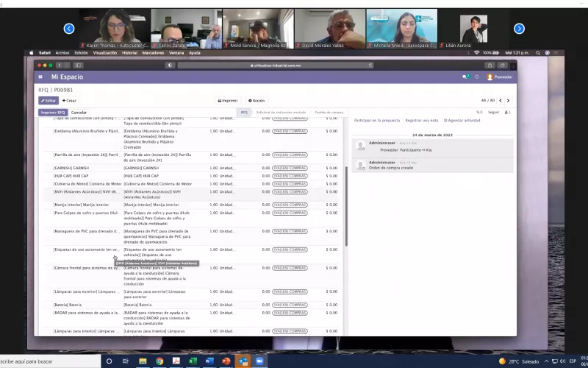Select Karen Thomas video thumbnail
588x368 pixels.
coord(114,28)
